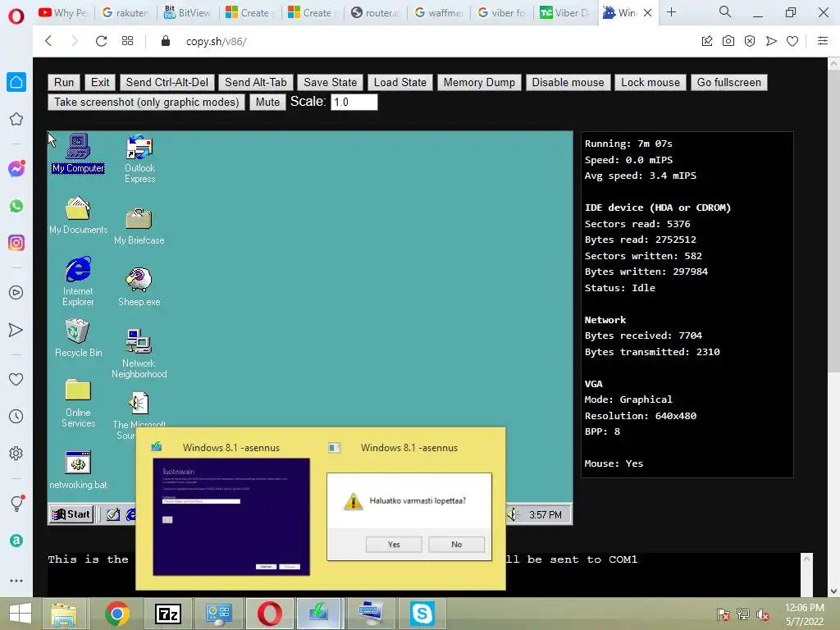Go fullscreen in the emulator
The height and width of the screenshot is (630, 840).
pyautogui.click(x=728, y=83)
